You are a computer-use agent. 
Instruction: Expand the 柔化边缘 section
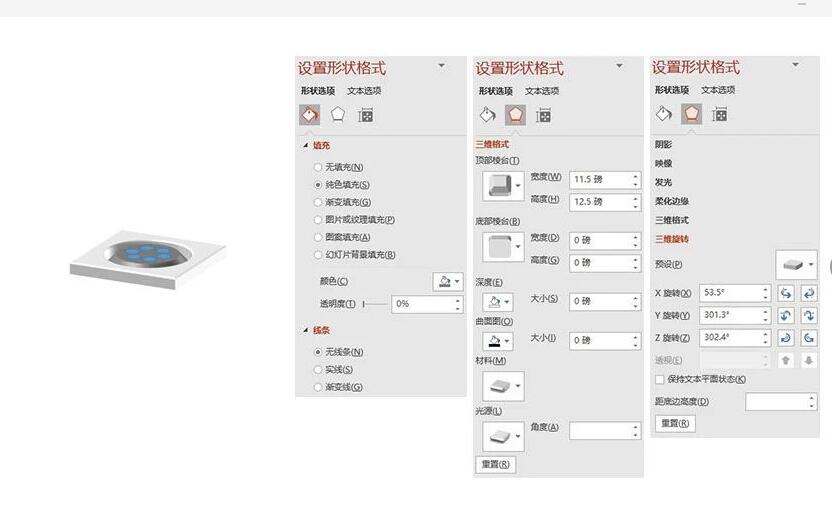tap(672, 201)
